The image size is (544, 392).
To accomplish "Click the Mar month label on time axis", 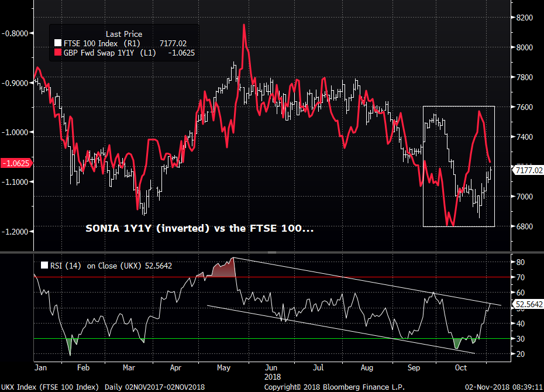I will coord(129,367).
